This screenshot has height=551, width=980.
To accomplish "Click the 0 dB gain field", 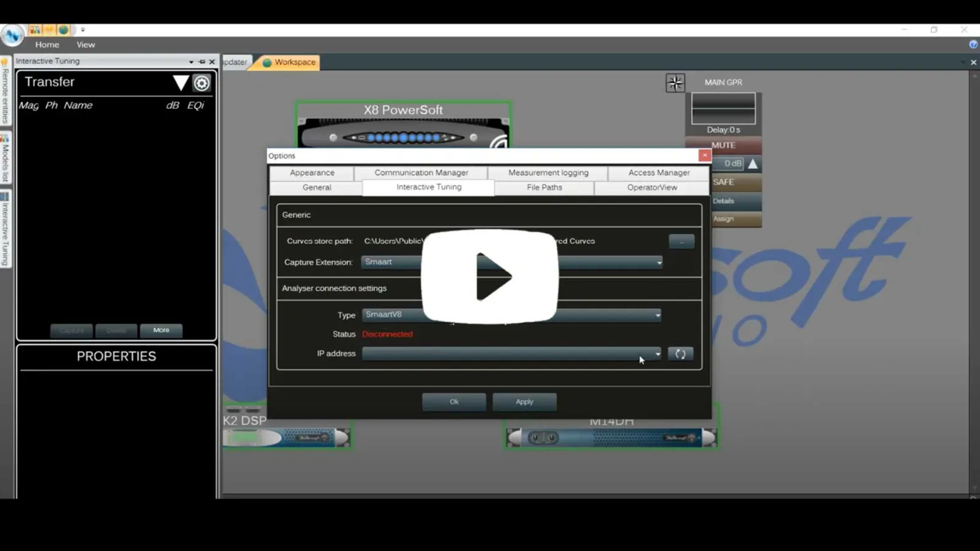I will click(728, 163).
